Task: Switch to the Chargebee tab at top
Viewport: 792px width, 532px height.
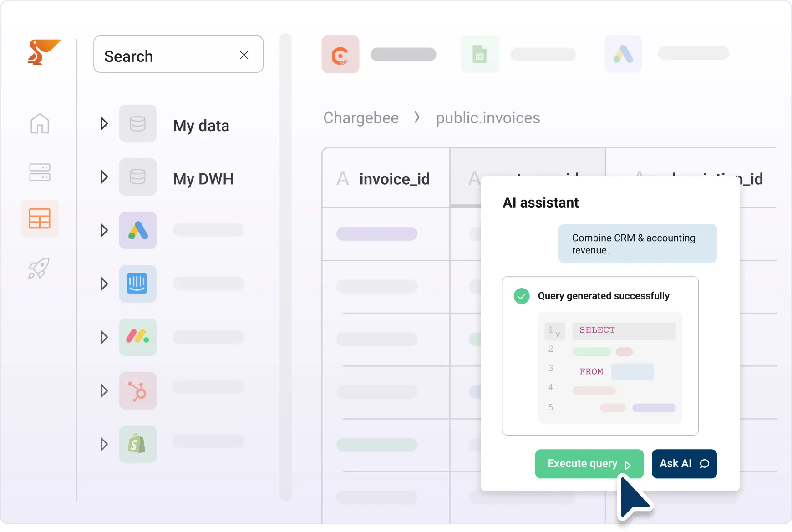Action: [x=340, y=54]
